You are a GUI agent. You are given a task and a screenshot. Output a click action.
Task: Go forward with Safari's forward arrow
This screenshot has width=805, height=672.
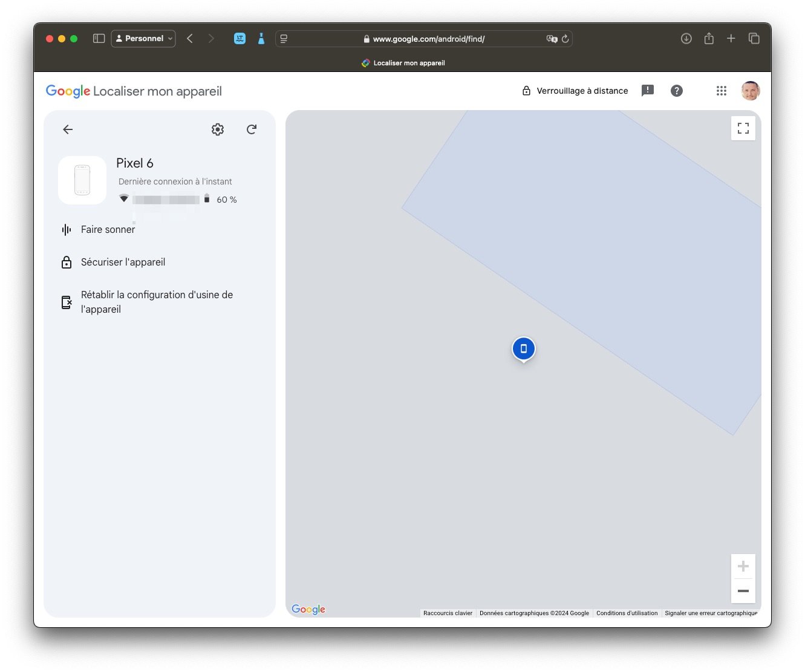tap(211, 39)
